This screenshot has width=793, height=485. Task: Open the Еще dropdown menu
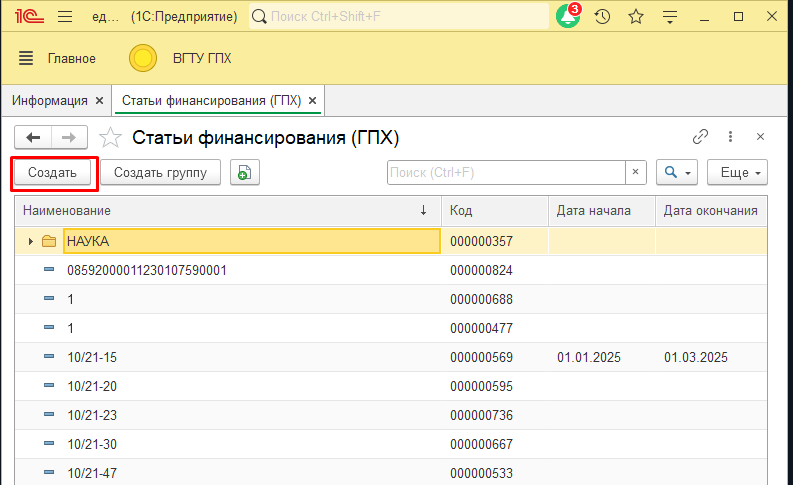pos(736,173)
